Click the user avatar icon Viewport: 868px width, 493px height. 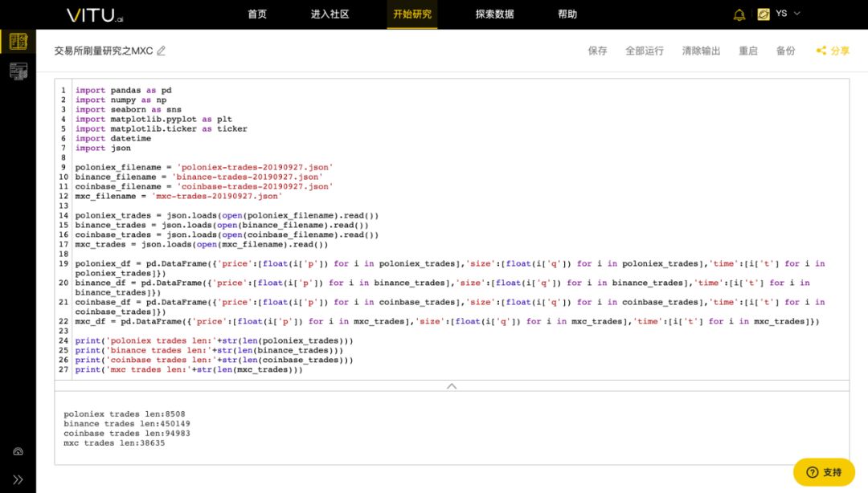tap(764, 14)
